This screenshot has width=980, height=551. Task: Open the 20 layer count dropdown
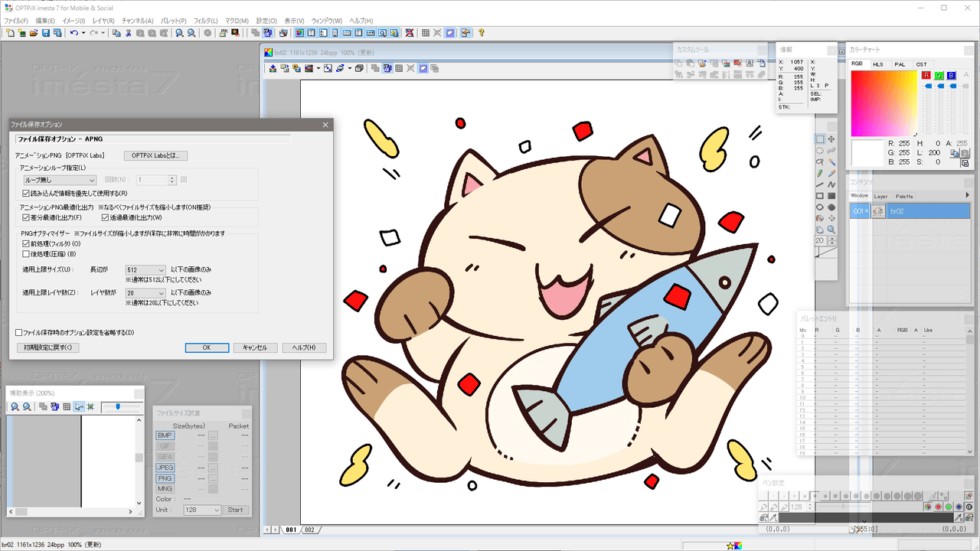pos(145,292)
